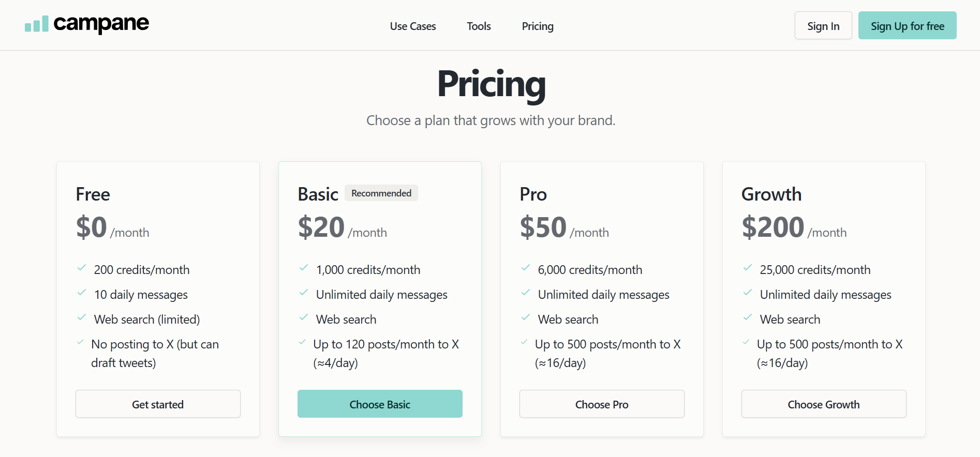Open the Use Cases menu
Screen dimensions: 980x457
(x=412, y=26)
